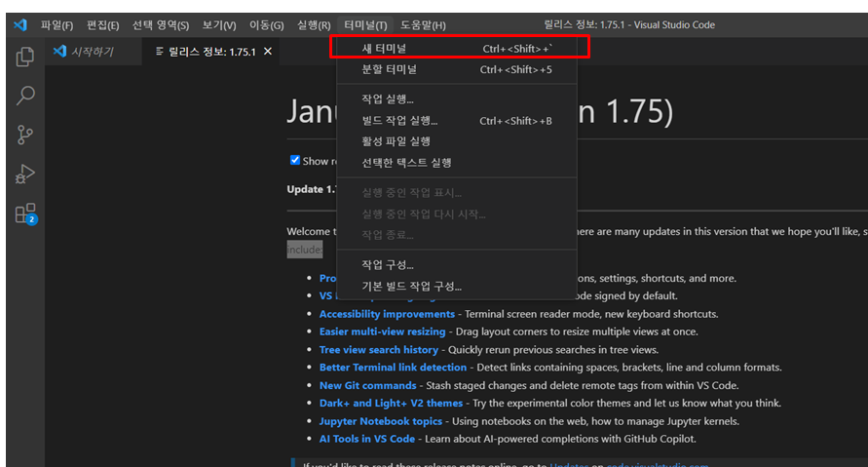
Task: Open the 도움말(H) menu
Action: (423, 25)
